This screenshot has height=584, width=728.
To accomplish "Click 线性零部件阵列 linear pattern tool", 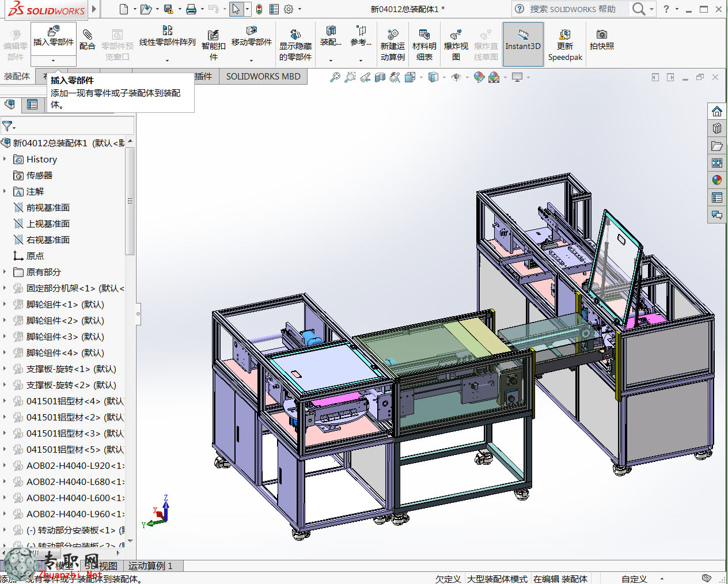I will point(168,36).
